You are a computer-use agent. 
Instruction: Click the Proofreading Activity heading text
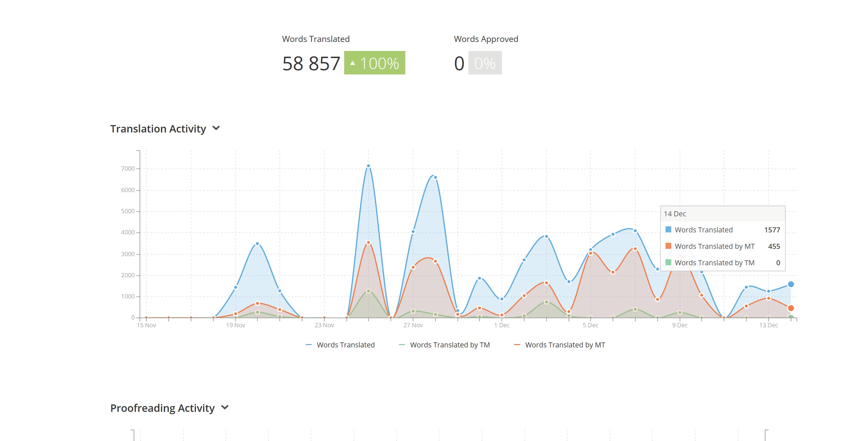click(162, 408)
